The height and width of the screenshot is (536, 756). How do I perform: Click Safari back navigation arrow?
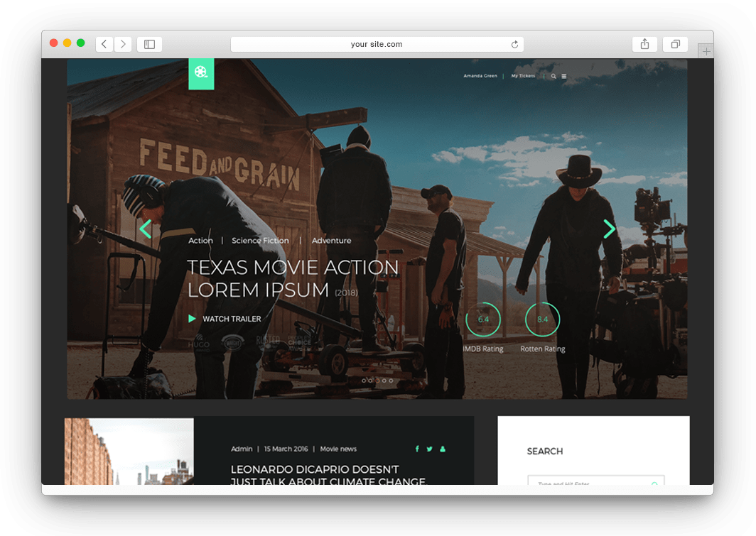[104, 44]
